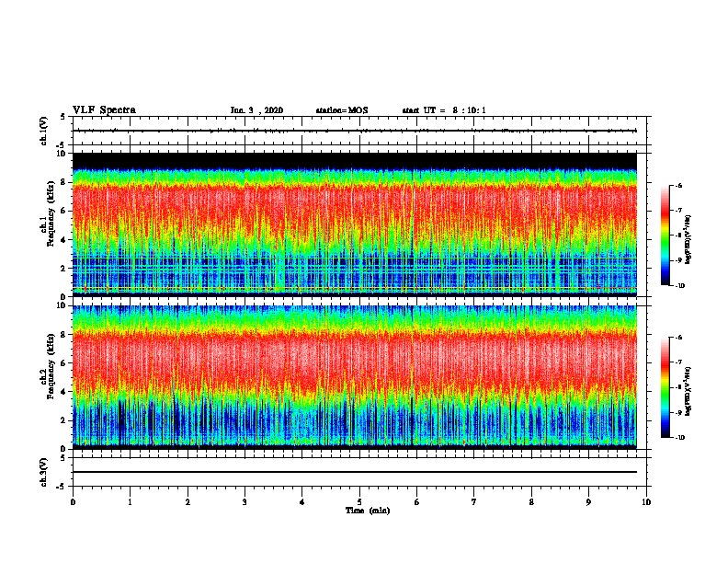Viewport: 728px width, 563px height.
Task: Click the ch.2 spectrogram panel
Action: point(355,377)
